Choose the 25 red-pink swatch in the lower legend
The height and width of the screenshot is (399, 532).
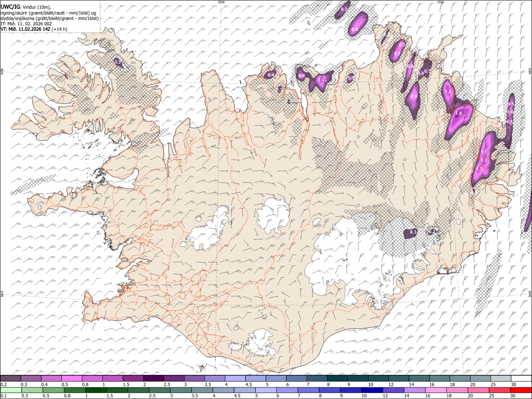(499, 390)
